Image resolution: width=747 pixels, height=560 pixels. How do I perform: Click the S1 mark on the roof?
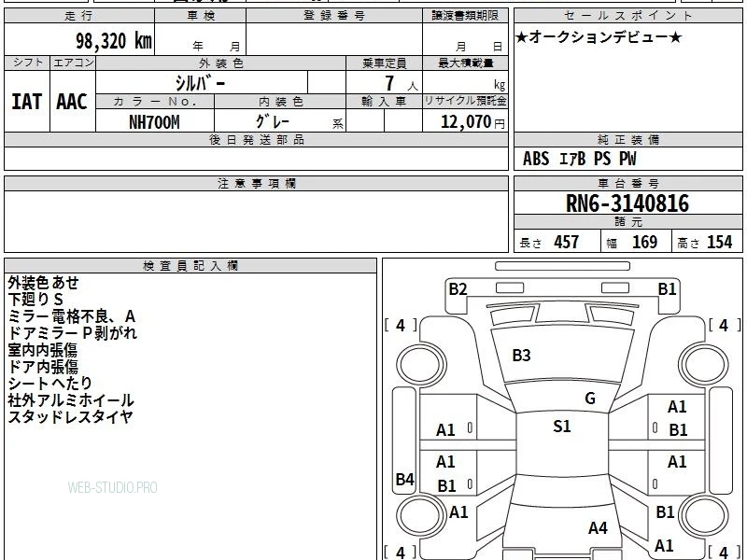point(562,427)
